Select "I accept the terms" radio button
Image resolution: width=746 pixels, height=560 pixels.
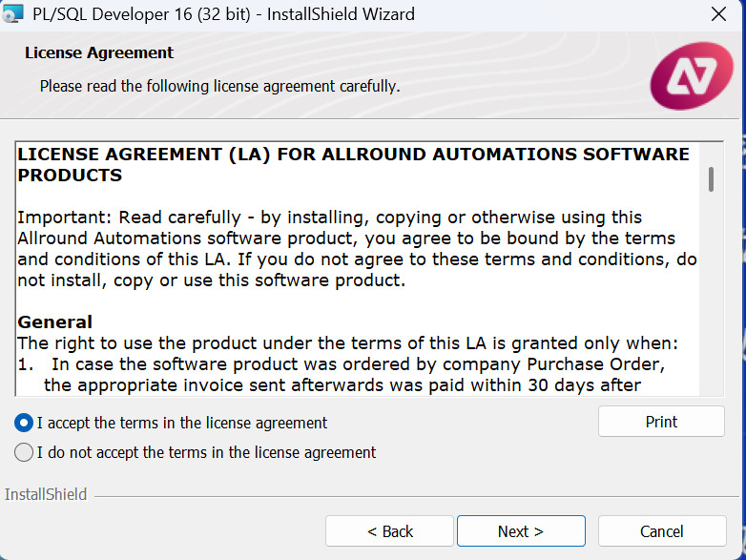pyautogui.click(x=24, y=423)
